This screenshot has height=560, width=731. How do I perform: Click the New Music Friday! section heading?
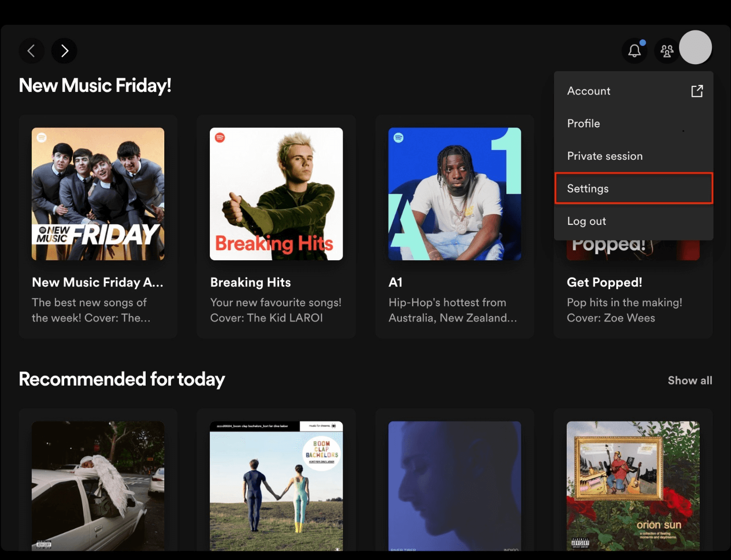pyautogui.click(x=95, y=85)
